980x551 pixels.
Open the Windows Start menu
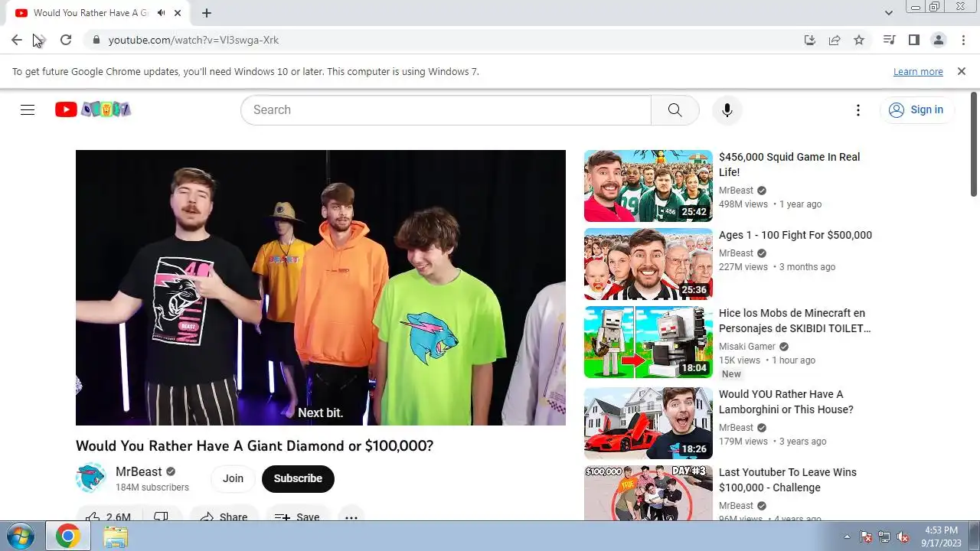20,536
